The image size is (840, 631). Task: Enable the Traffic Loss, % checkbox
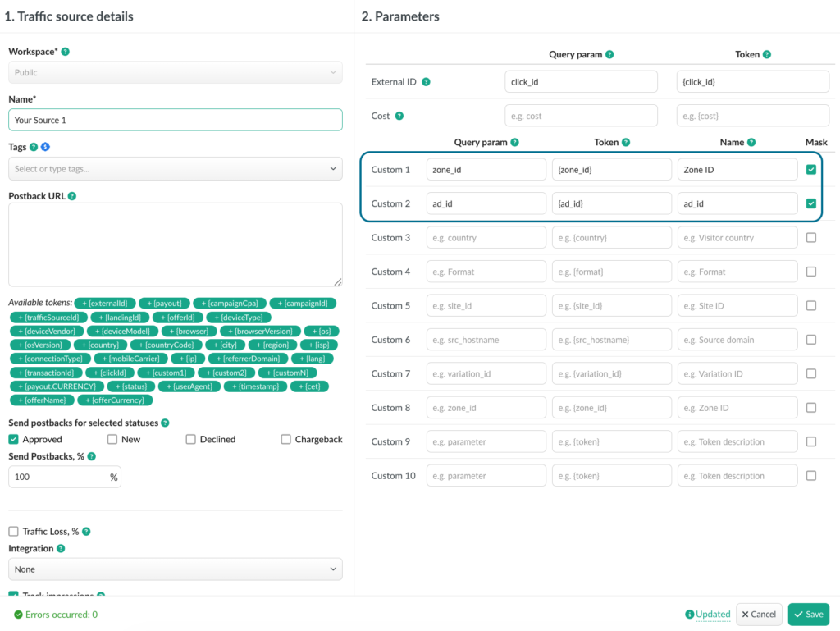14,532
